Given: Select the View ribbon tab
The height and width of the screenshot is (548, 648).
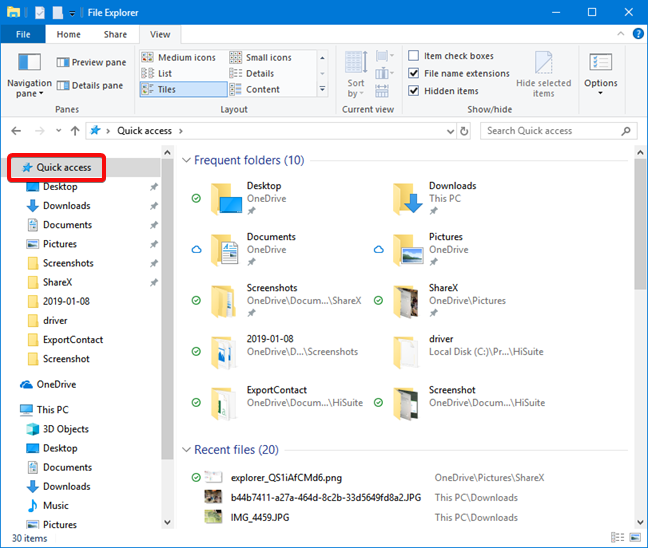Looking at the screenshot, I should coord(160,34).
